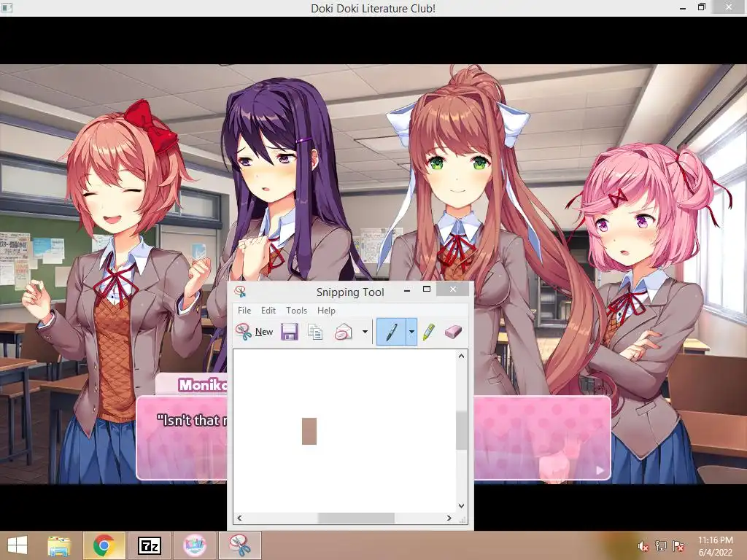Switch to Google Chrome in the taskbar
Viewport: 747px width, 560px height.
click(x=104, y=545)
